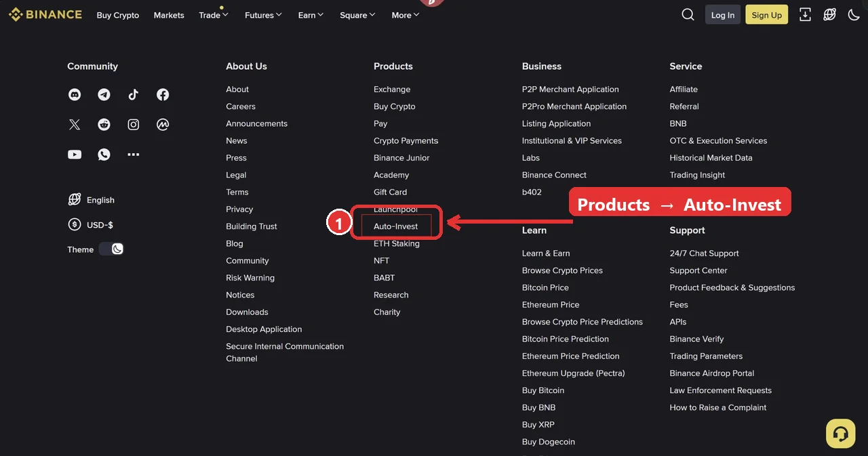Open the Auto-Invest products link
Image resolution: width=868 pixels, height=456 pixels.
coord(395,226)
